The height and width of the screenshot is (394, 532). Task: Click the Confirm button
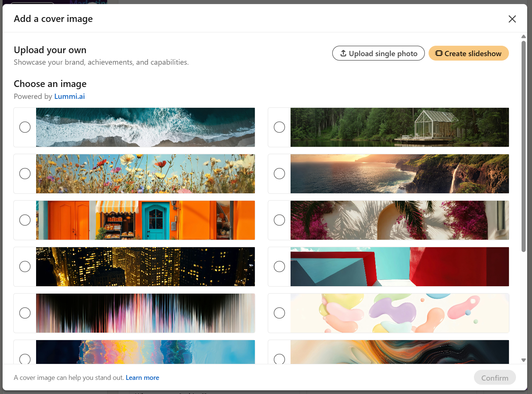[x=495, y=378]
